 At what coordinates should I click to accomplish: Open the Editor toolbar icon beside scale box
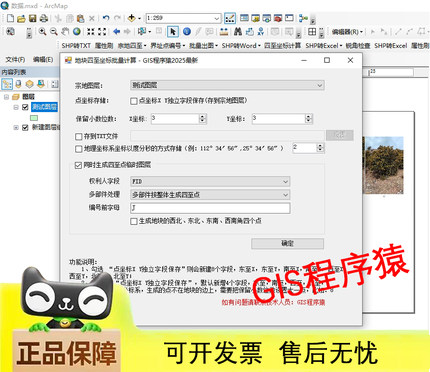click(x=230, y=18)
